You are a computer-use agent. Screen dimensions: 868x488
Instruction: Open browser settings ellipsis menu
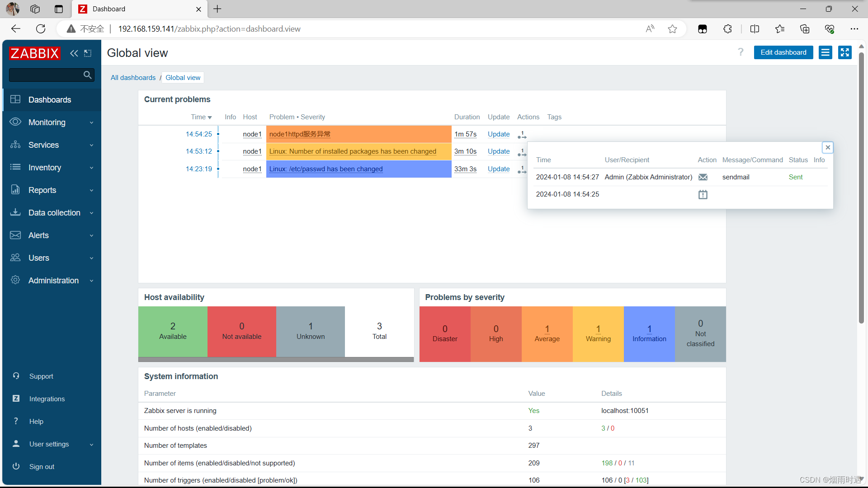pos(854,29)
